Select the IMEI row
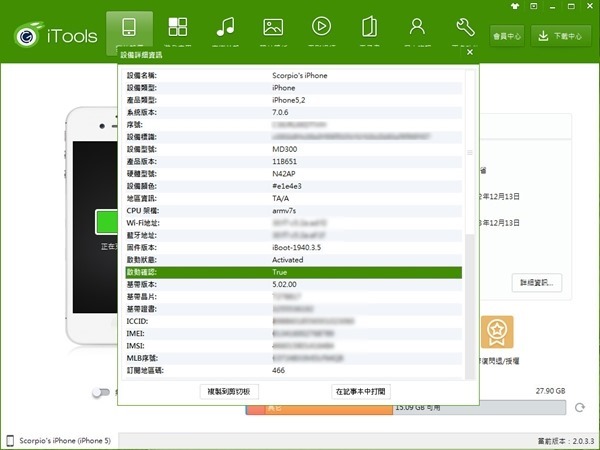The image size is (600, 450). [x=293, y=333]
